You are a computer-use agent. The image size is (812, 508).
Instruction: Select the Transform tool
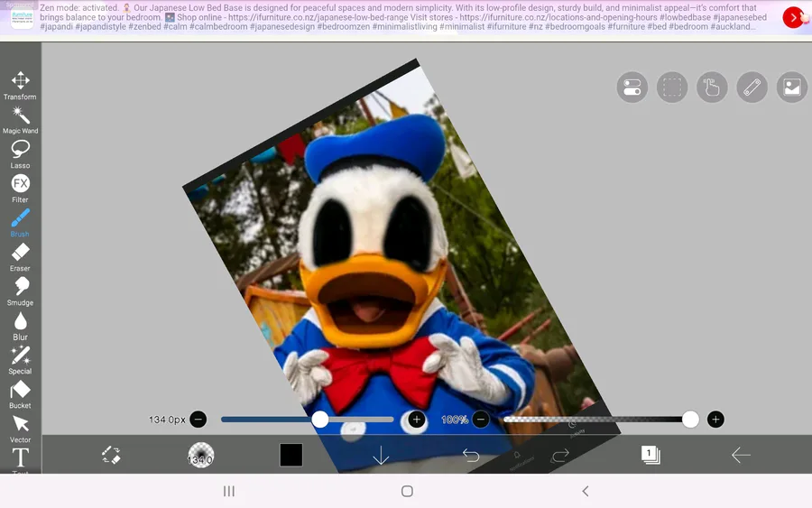pyautogui.click(x=20, y=86)
